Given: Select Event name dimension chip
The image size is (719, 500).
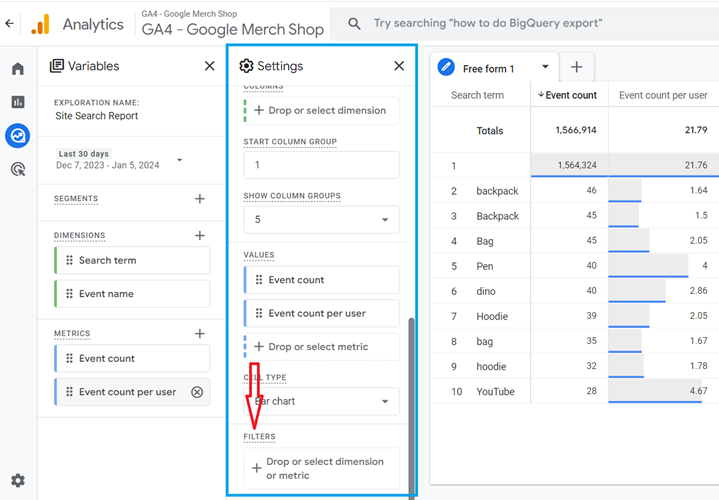Looking at the screenshot, I should 132,294.
